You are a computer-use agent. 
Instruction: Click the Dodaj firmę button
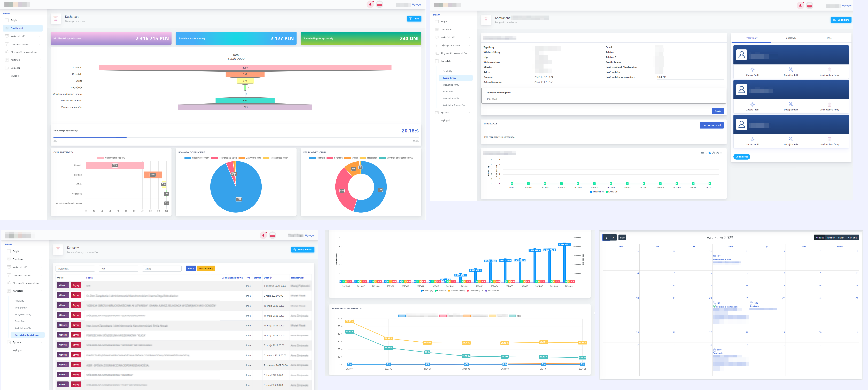841,20
